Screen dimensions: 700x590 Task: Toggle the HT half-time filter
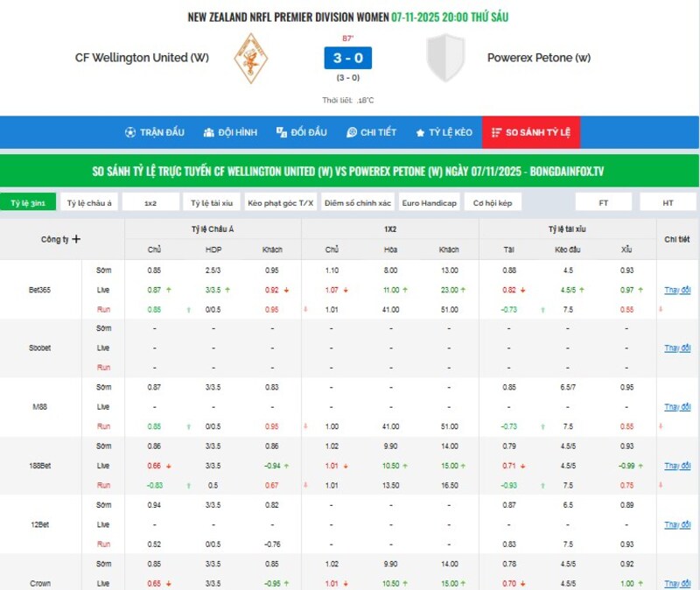point(668,202)
